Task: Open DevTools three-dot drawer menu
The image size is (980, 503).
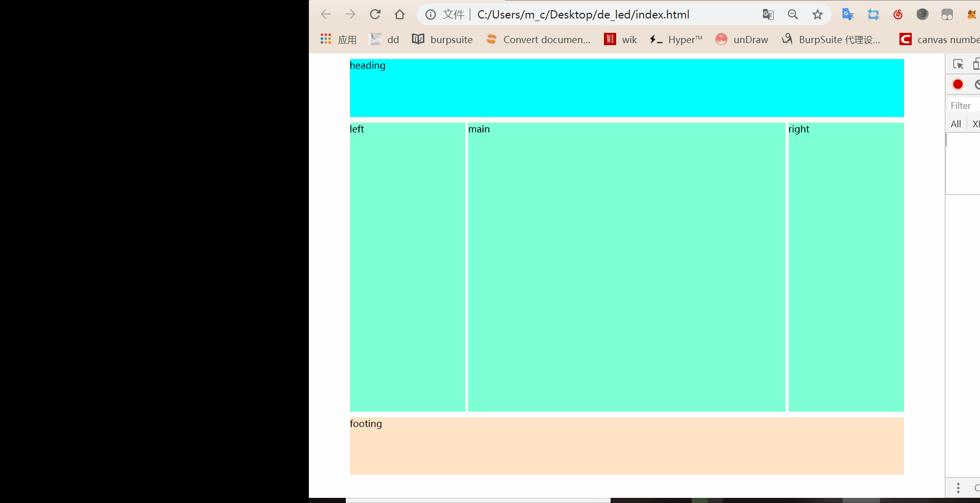Action: 958,488
